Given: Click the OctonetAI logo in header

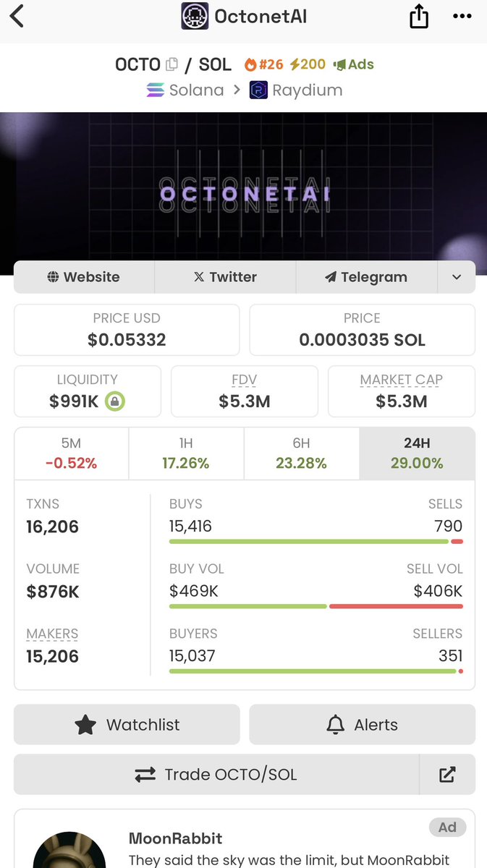Looking at the screenshot, I should click(x=195, y=16).
